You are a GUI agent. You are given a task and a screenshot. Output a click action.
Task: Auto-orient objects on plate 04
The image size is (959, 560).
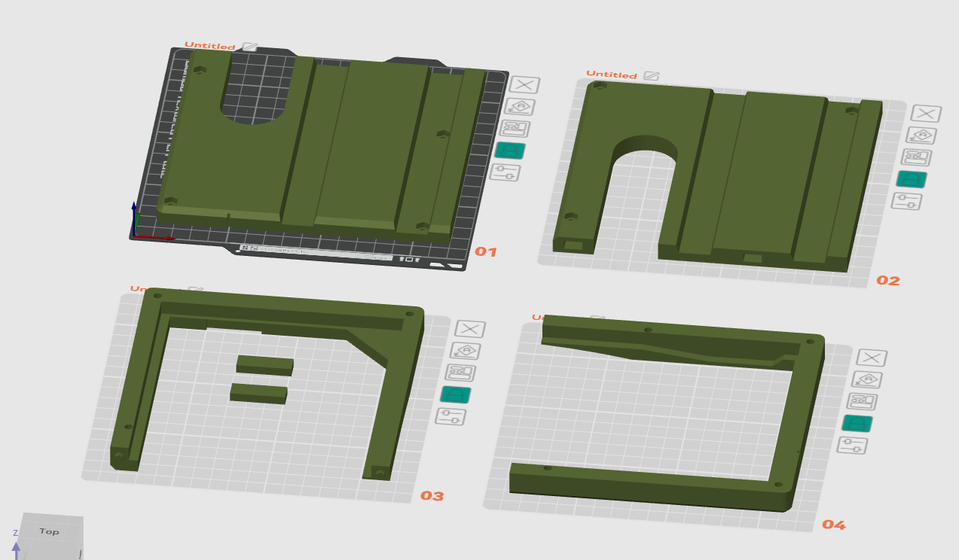(x=867, y=379)
